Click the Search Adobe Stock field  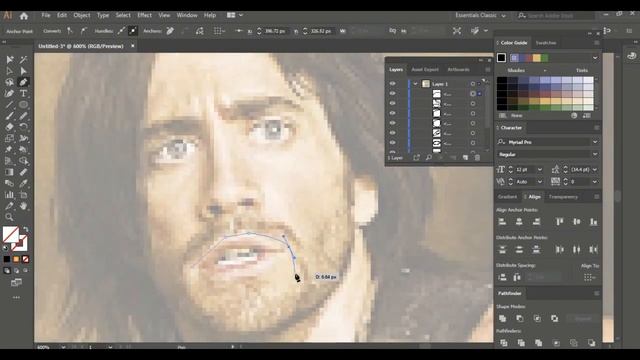[x=556, y=16]
